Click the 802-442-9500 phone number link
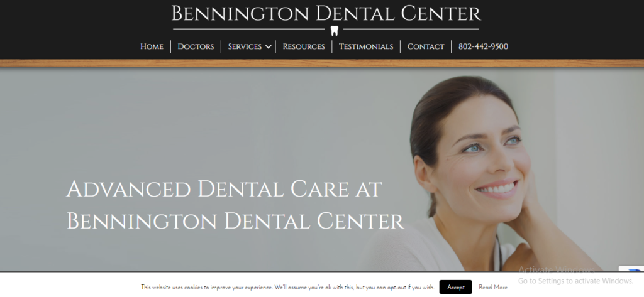This screenshot has height=297, width=644. pos(483,46)
